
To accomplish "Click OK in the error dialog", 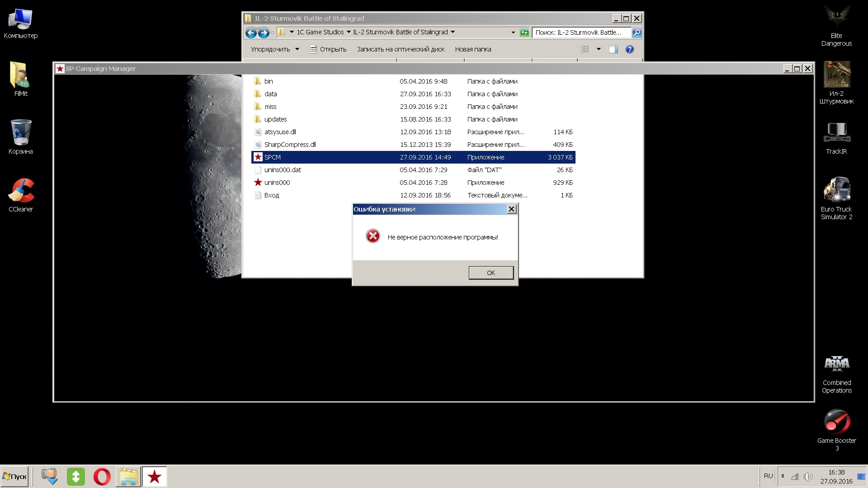I will [x=491, y=272].
